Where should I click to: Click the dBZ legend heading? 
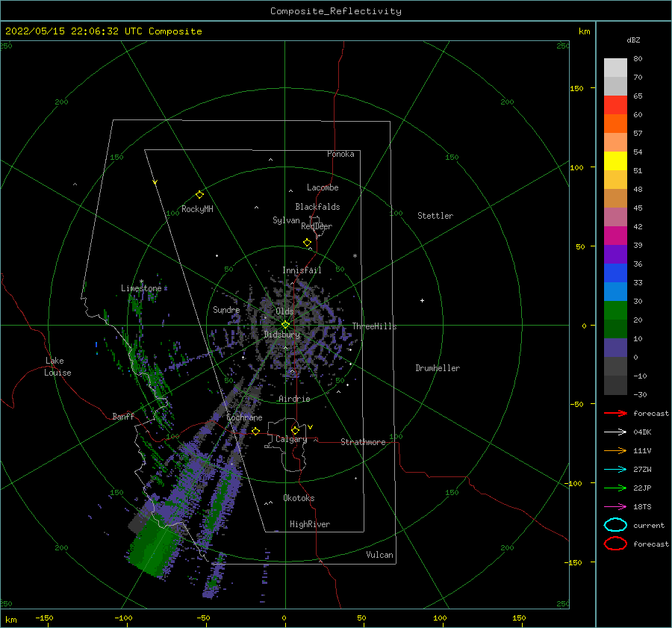[633, 40]
